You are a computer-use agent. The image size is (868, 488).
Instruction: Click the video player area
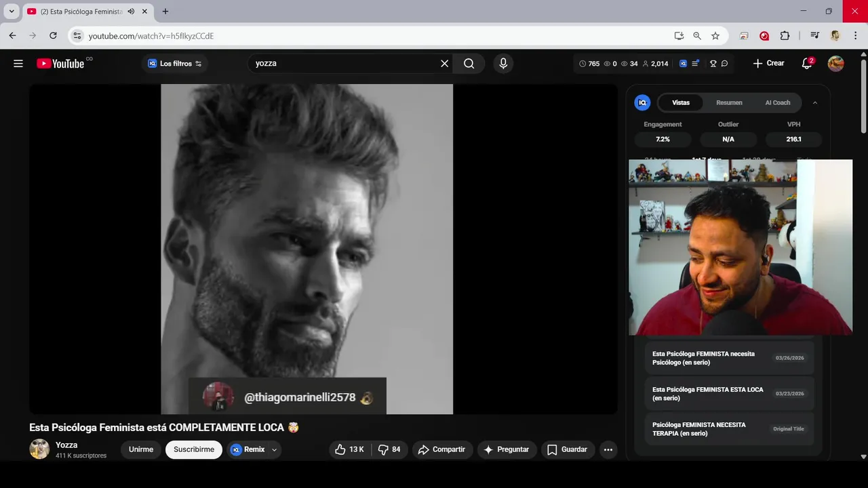click(x=323, y=249)
